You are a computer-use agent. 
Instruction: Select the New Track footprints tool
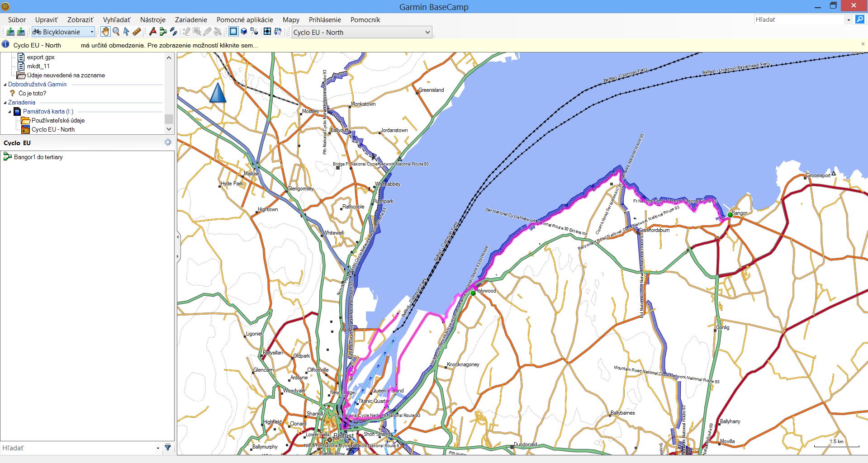pos(173,32)
